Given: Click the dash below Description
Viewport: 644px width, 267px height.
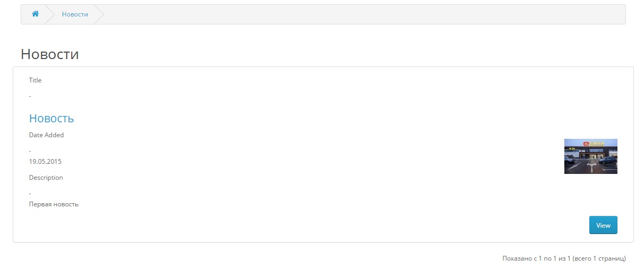Looking at the screenshot, I should click(x=30, y=194).
